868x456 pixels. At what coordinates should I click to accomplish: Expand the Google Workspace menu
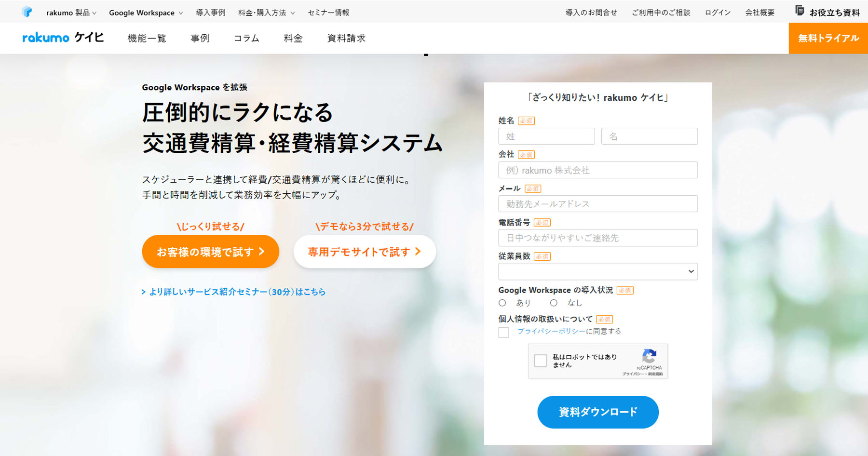(x=146, y=13)
